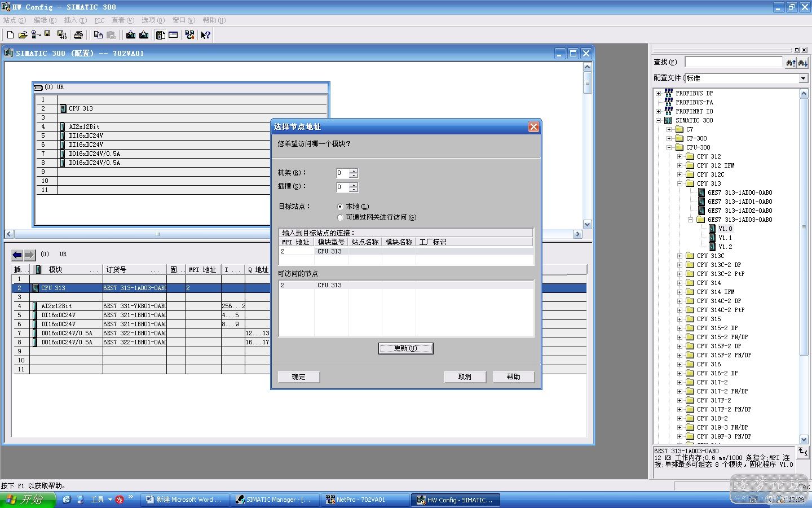Collapse the SIMATIC 300 tree node

click(658, 120)
